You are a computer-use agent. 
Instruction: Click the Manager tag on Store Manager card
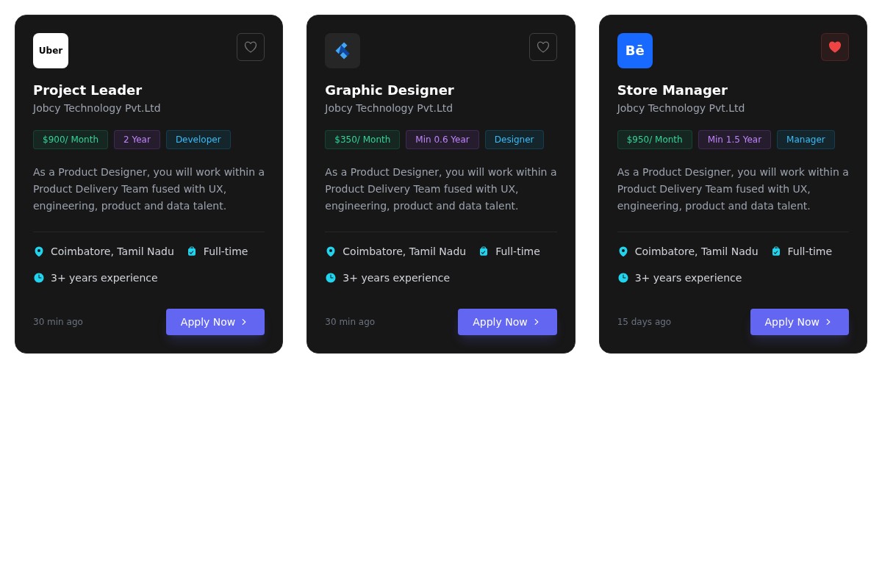click(806, 140)
